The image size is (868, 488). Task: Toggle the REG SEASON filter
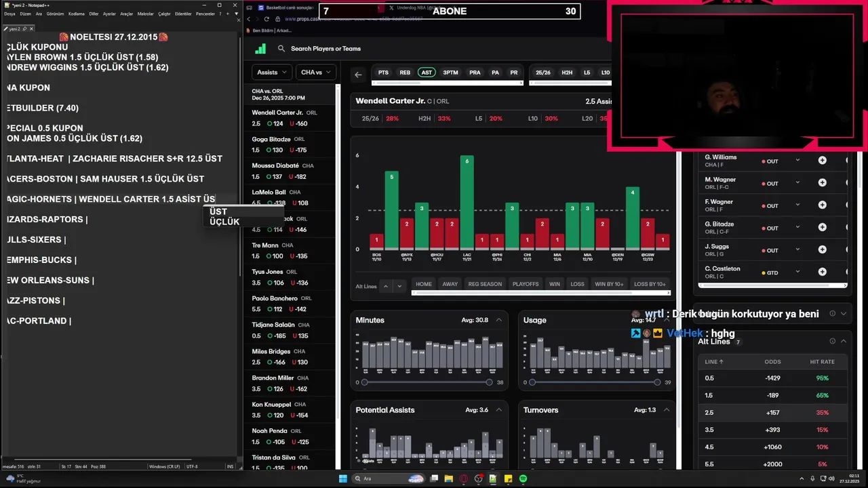point(485,284)
